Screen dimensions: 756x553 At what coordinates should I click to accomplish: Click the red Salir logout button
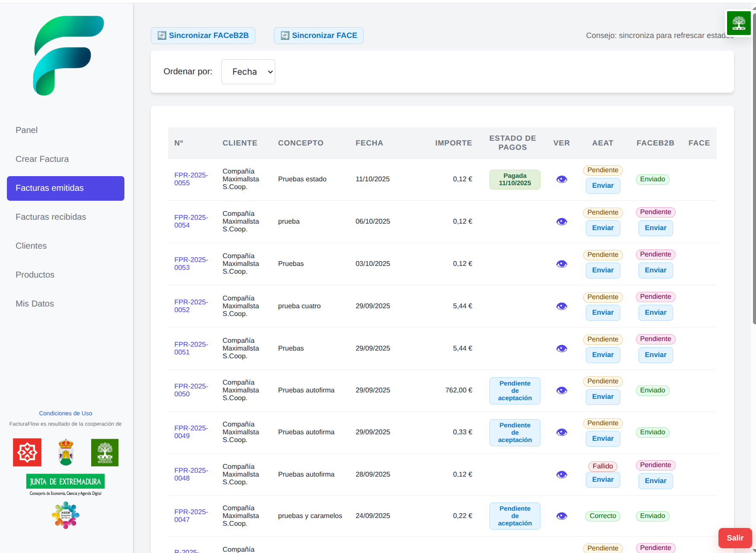click(x=734, y=538)
